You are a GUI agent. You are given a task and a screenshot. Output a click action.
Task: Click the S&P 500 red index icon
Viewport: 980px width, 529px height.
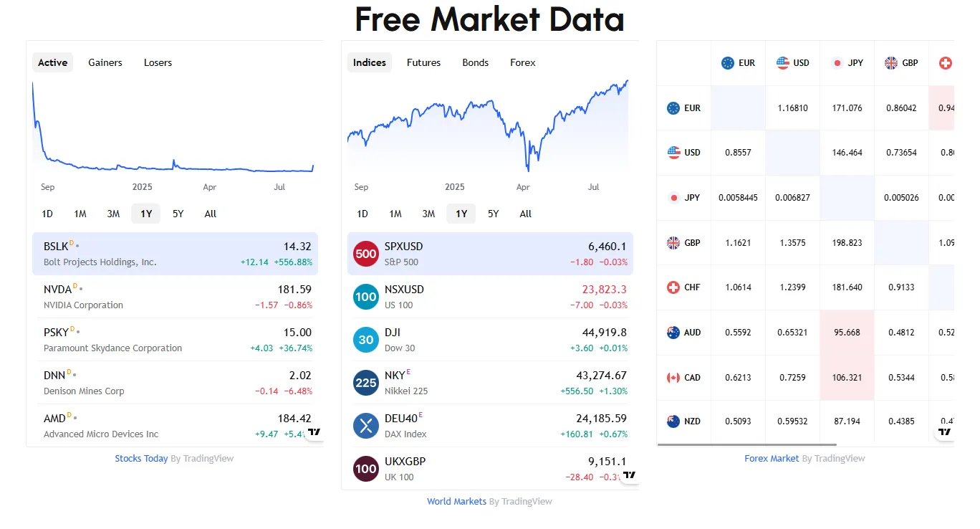[366, 254]
